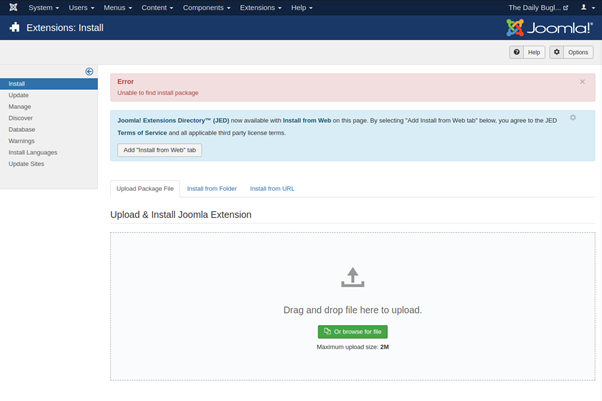Open Update Sites in sidebar
Screen dimensions: 602x401
pyautogui.click(x=26, y=164)
